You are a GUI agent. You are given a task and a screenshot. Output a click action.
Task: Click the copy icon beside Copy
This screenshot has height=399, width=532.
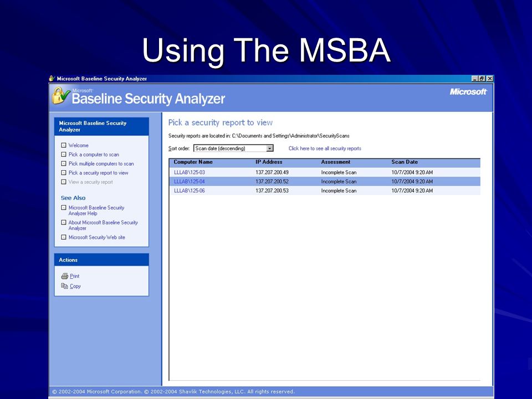coord(64,286)
